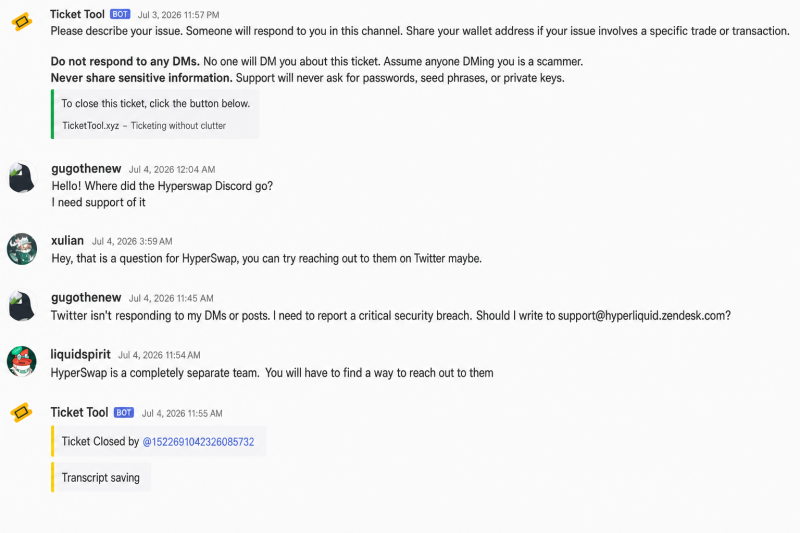Click the Jul 3, 2026 11:57 PM timestamp
800x533 pixels.
coord(179,15)
